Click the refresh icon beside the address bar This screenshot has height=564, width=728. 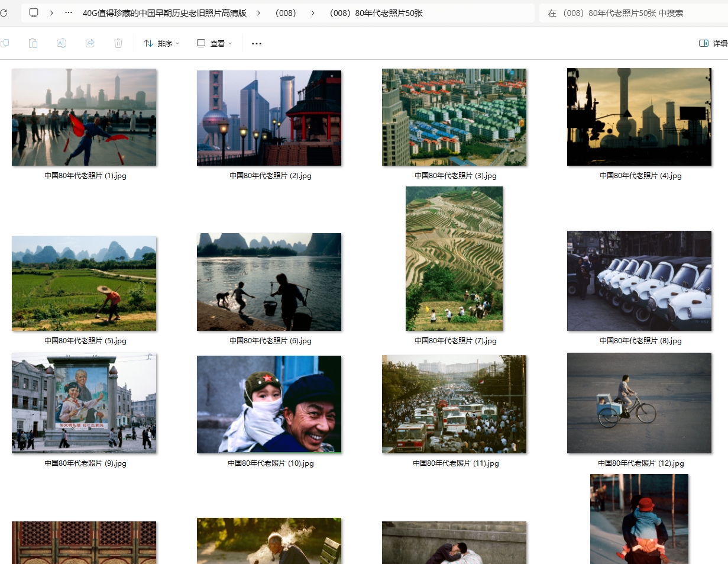coord(4,13)
